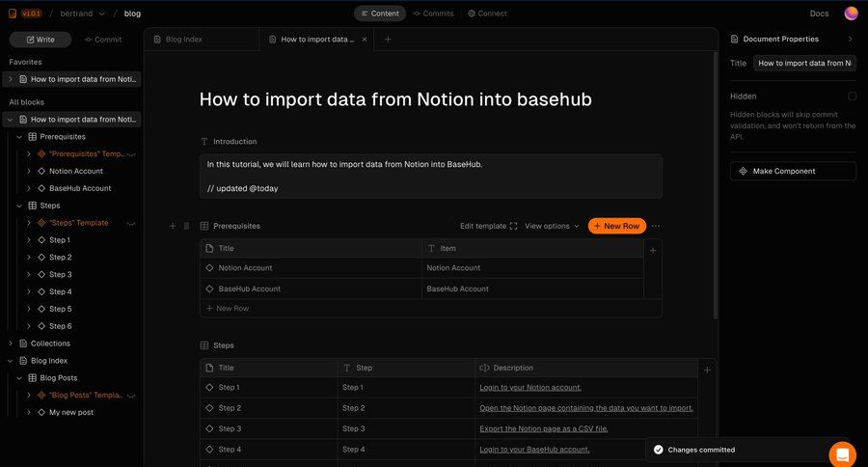Add column to Prerequisites table with plus icon

653,250
